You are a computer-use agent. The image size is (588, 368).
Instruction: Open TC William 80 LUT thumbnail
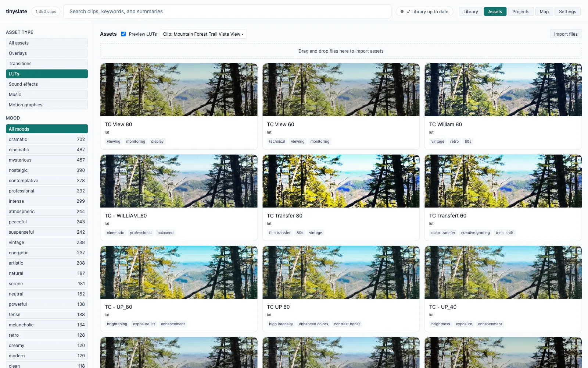pos(503,90)
